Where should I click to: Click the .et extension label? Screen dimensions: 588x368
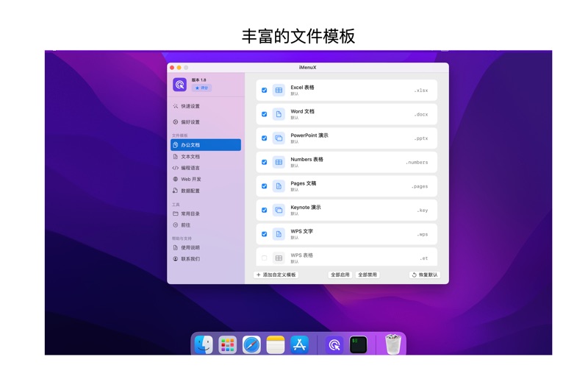click(424, 258)
